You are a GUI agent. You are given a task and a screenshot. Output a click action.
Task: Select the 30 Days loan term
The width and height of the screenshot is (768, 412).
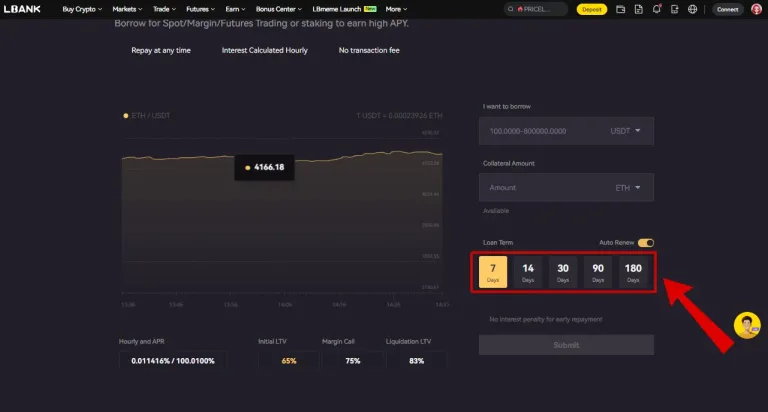tap(563, 272)
